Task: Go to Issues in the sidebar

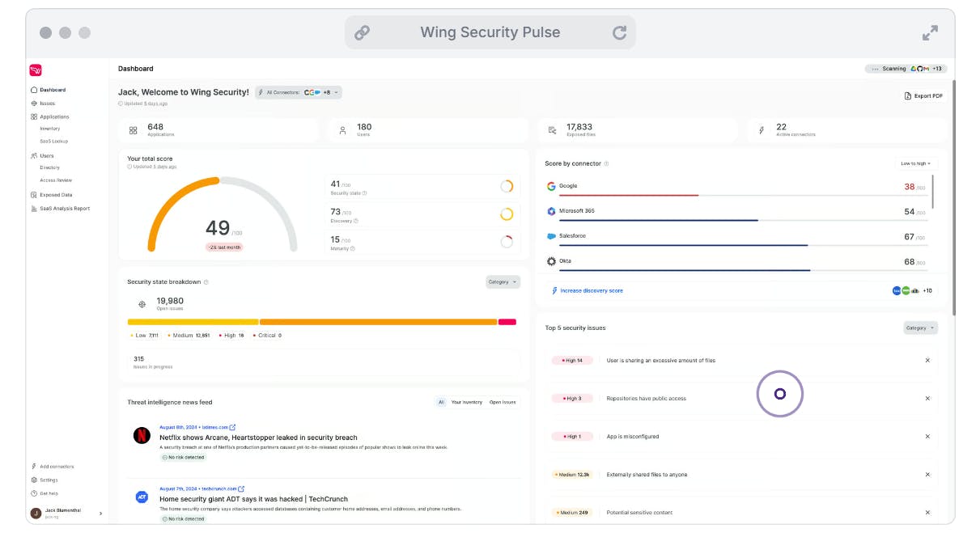Action: [47, 104]
